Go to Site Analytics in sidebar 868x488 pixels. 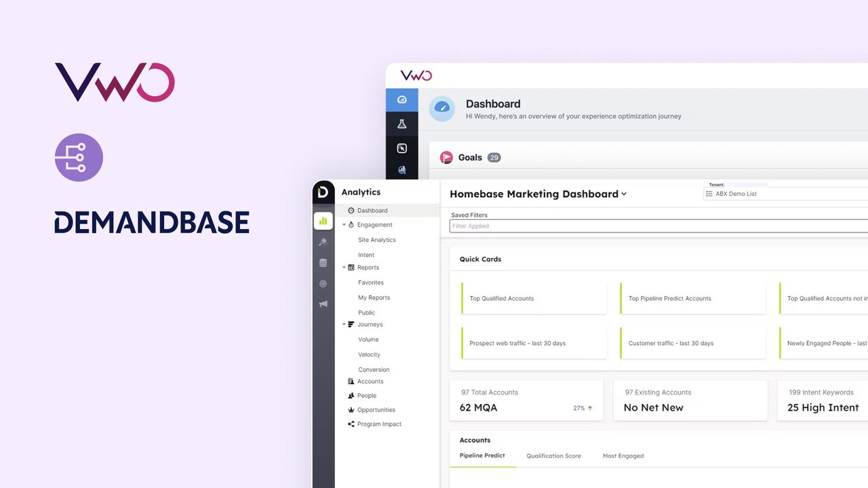[x=376, y=240]
